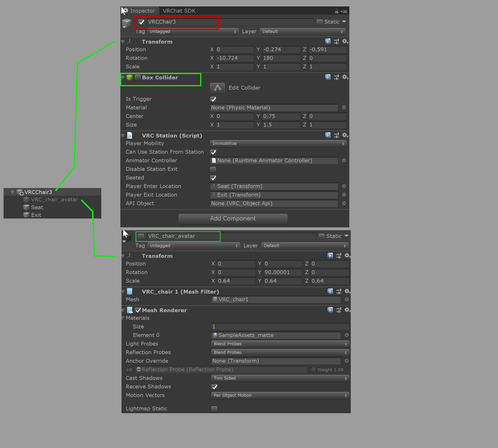This screenshot has width=498, height=448.
Task: Click the Add Component button
Action: coord(233,219)
